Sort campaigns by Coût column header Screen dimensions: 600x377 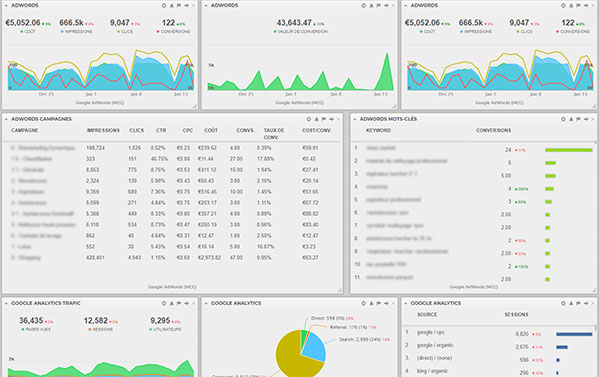(x=211, y=131)
